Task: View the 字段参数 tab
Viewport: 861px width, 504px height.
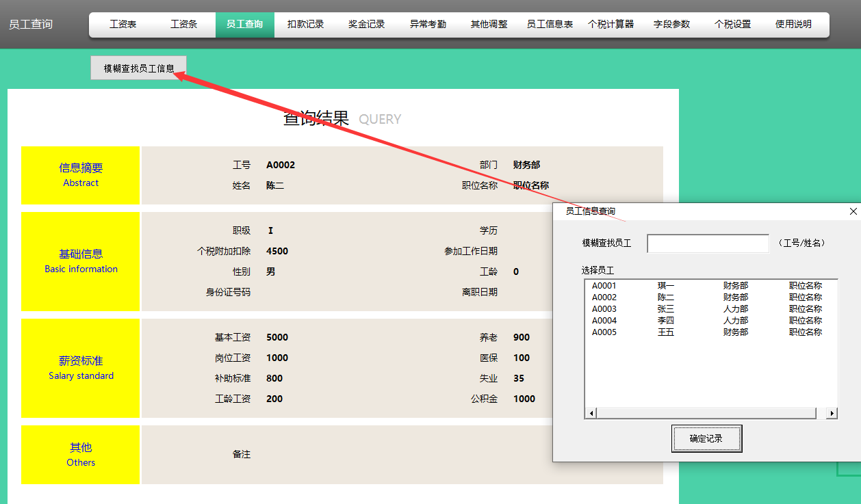Action: 671,23
